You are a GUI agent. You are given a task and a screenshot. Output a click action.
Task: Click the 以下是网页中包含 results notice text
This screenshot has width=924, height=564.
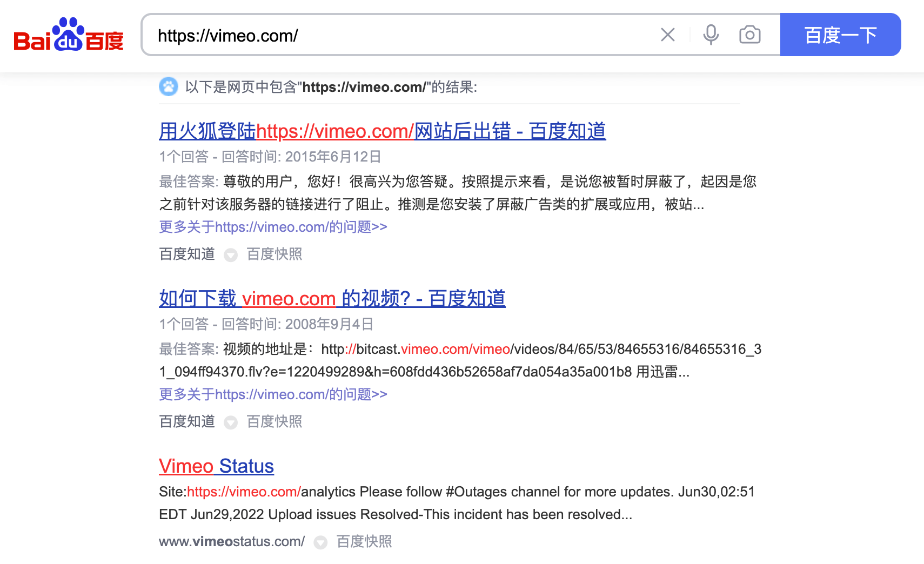pyautogui.click(x=331, y=87)
